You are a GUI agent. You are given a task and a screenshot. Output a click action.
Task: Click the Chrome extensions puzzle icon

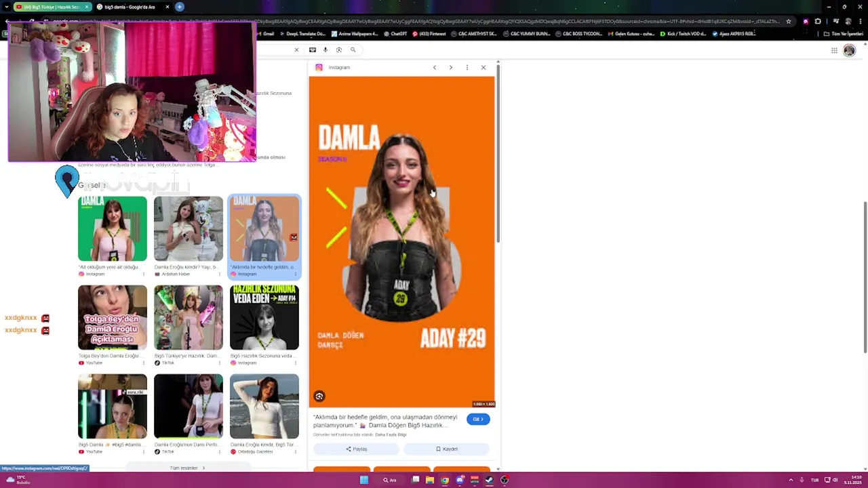[818, 21]
